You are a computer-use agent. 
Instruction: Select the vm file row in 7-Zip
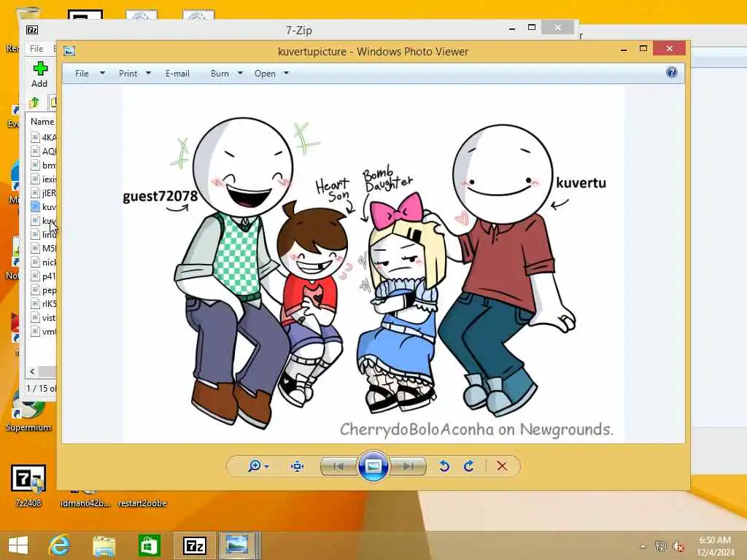(x=43, y=331)
